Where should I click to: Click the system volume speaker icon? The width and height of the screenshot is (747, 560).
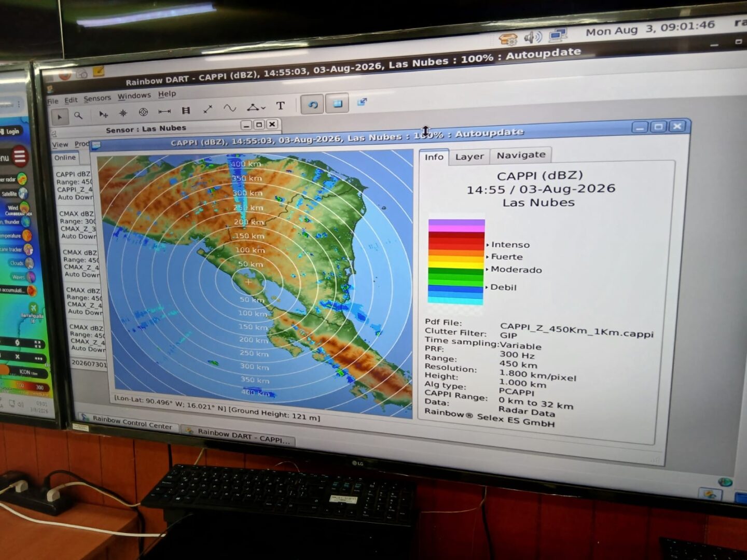pos(533,37)
